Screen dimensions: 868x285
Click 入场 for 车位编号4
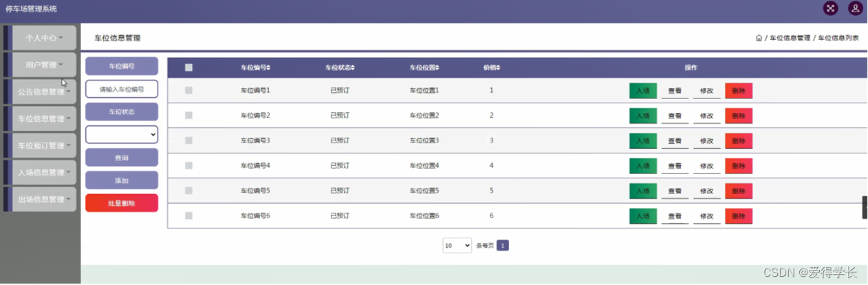pyautogui.click(x=643, y=166)
